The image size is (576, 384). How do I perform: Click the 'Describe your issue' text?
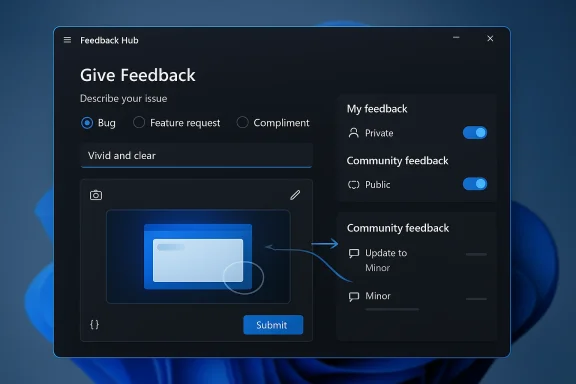click(x=123, y=98)
